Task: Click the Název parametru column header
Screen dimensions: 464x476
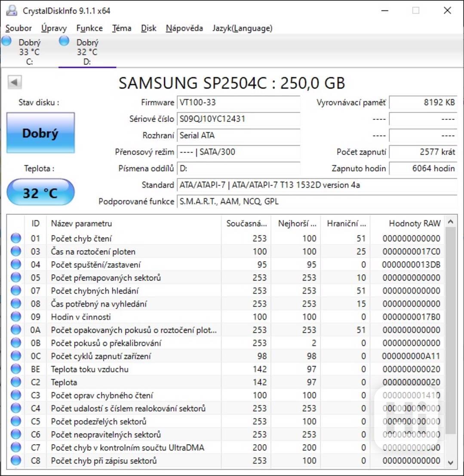Action: coord(134,223)
